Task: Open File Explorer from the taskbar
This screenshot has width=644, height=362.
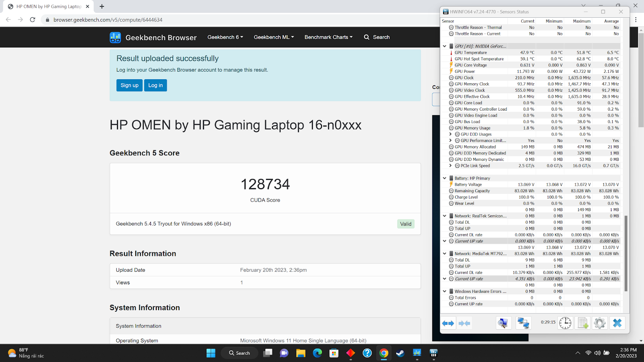Action: [x=301, y=353]
